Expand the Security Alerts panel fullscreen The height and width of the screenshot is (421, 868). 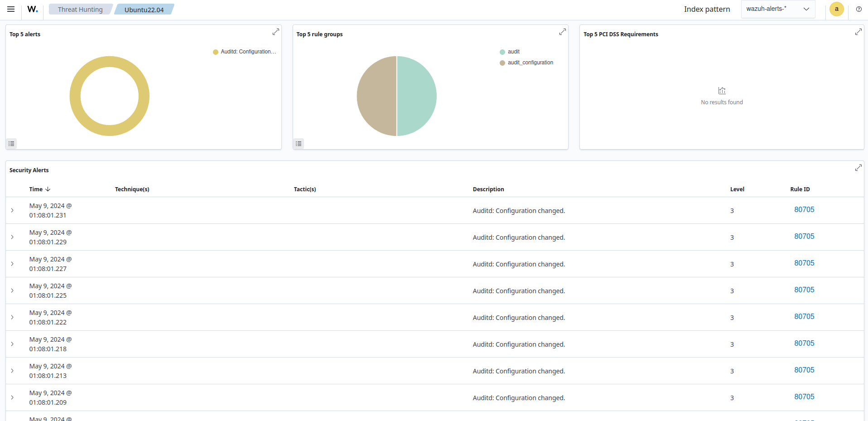(858, 167)
